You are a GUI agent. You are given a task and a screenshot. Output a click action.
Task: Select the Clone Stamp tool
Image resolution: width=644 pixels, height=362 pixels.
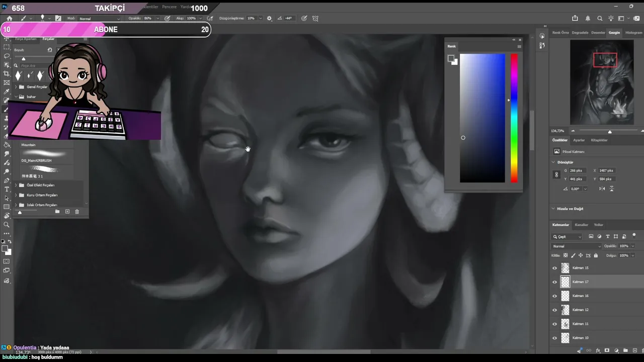7,118
